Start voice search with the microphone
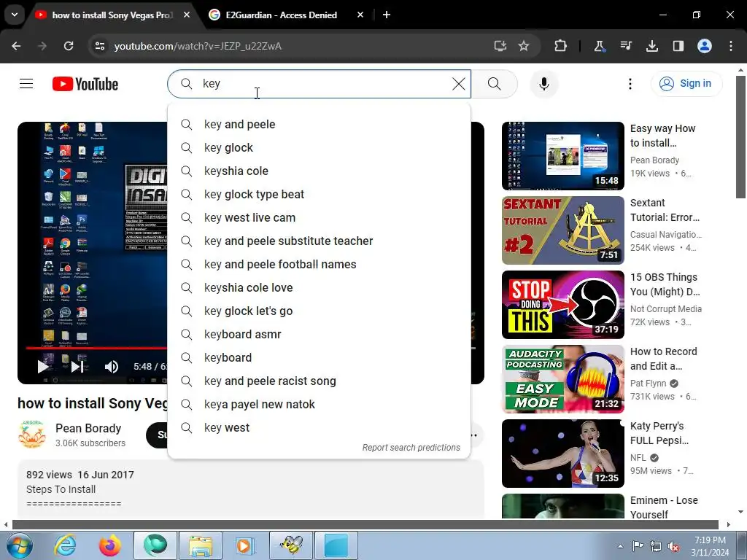 pyautogui.click(x=544, y=84)
